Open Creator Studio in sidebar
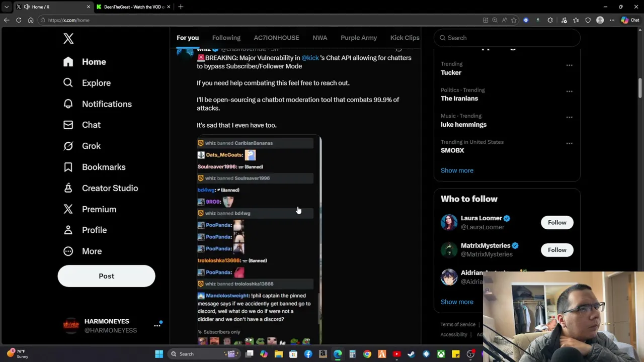This screenshot has width=644, height=362. (100, 188)
